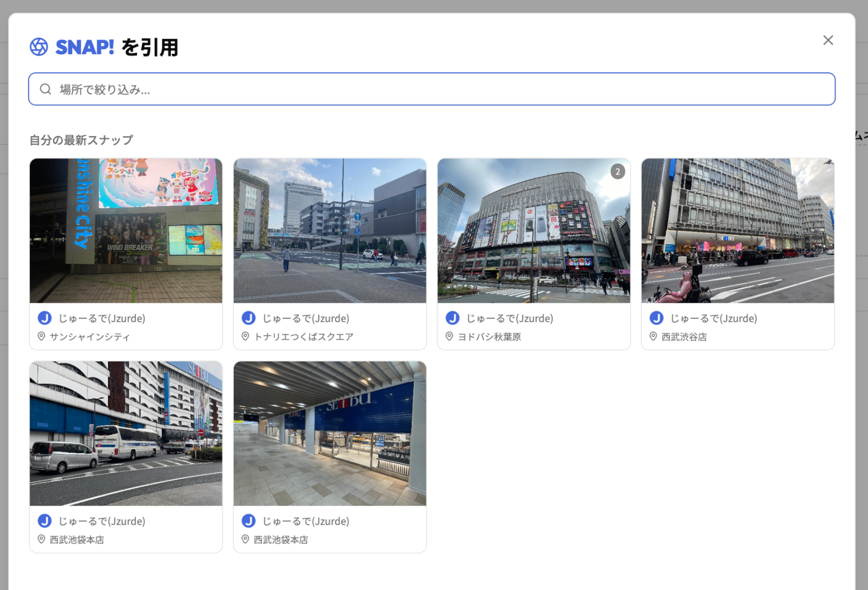Click location pin beside トナリエつくばスクエア
Viewport: 868px width, 590px height.
point(246,336)
